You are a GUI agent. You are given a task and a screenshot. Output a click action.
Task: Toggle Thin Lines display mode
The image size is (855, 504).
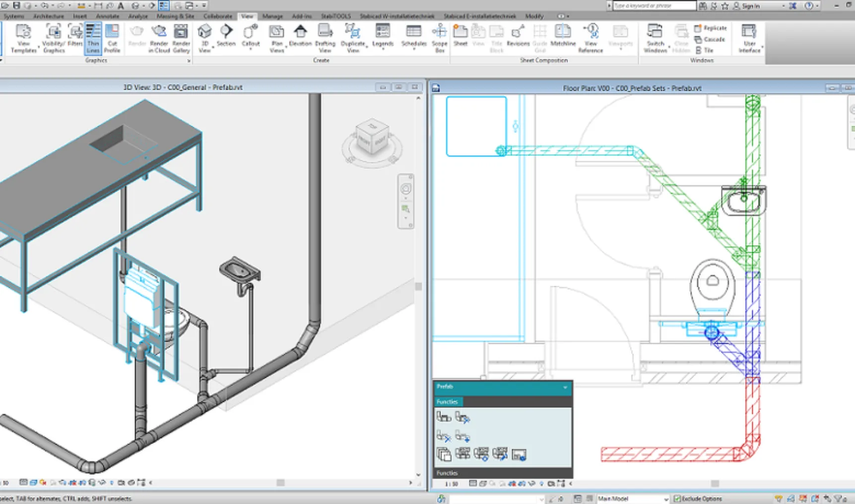93,37
